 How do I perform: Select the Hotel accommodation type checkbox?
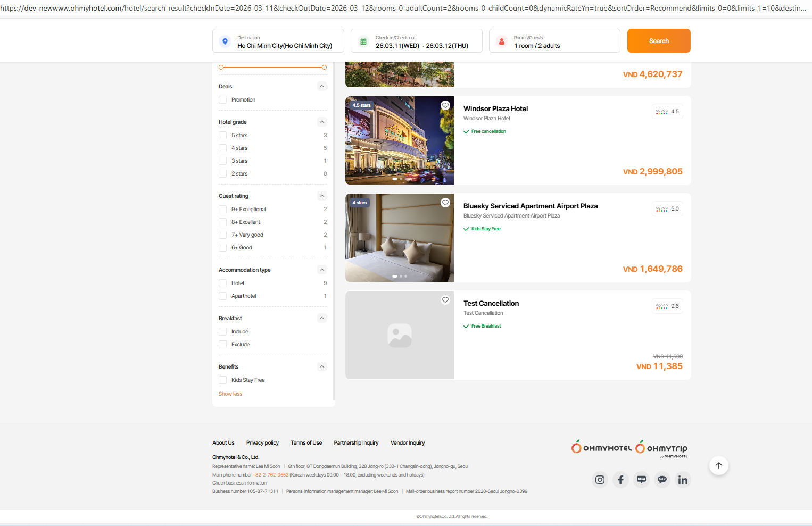pyautogui.click(x=223, y=283)
